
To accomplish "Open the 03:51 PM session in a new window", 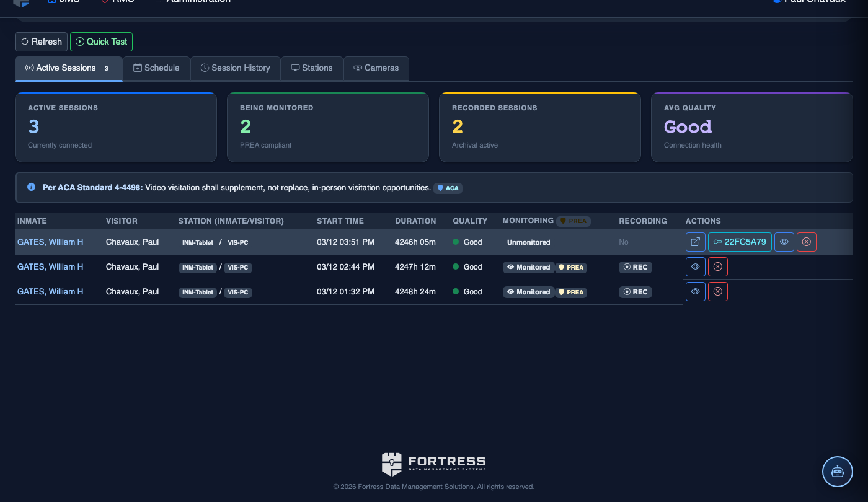I will pyautogui.click(x=696, y=242).
